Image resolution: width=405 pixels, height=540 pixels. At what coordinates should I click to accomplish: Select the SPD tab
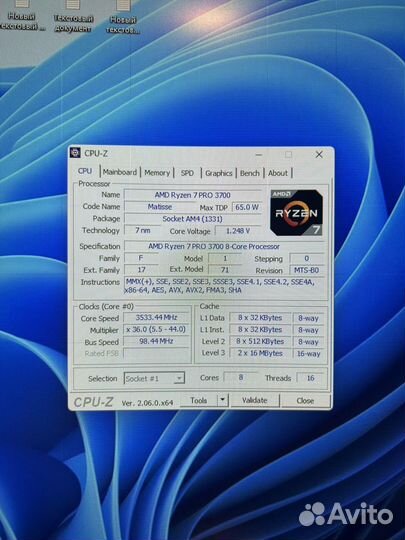click(x=187, y=173)
